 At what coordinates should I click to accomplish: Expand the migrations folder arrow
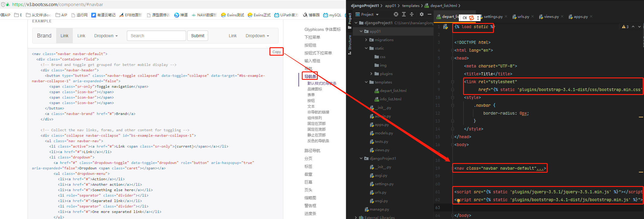point(366,40)
